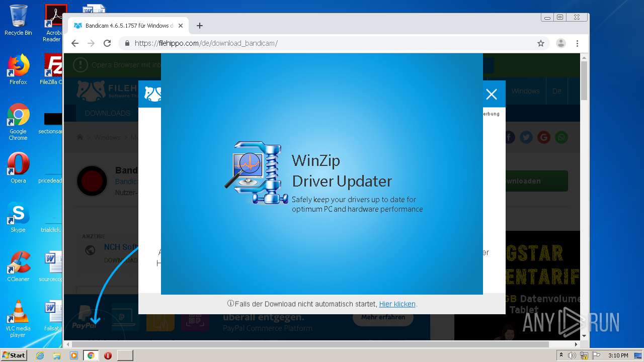Open Windows Explorer from the taskbar

point(57,355)
